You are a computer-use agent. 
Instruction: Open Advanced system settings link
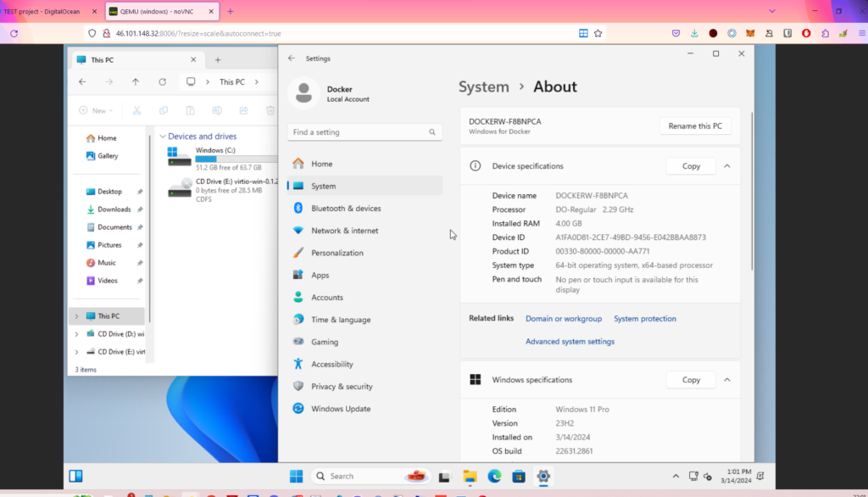coord(570,341)
